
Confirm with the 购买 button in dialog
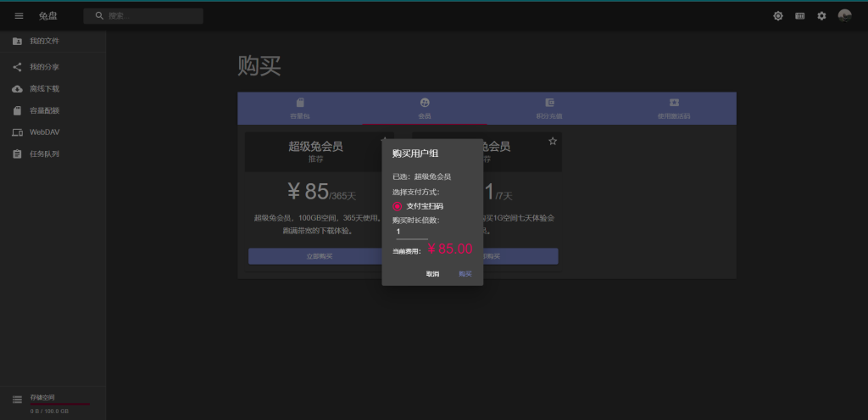465,274
